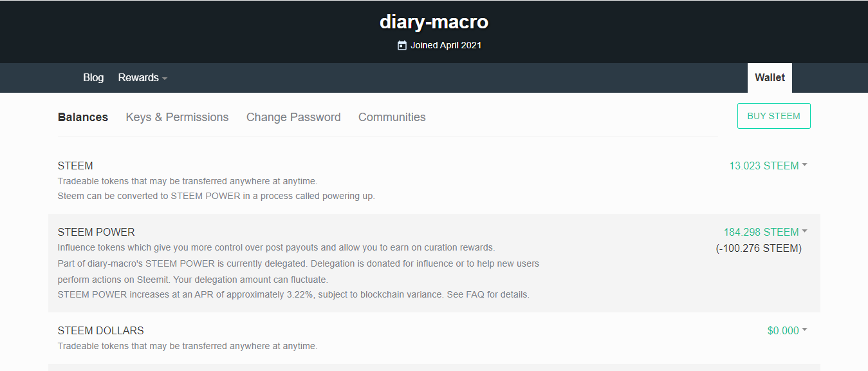The image size is (868, 371).
Task: Click the BUY STEEM button
Action: pyautogui.click(x=773, y=116)
